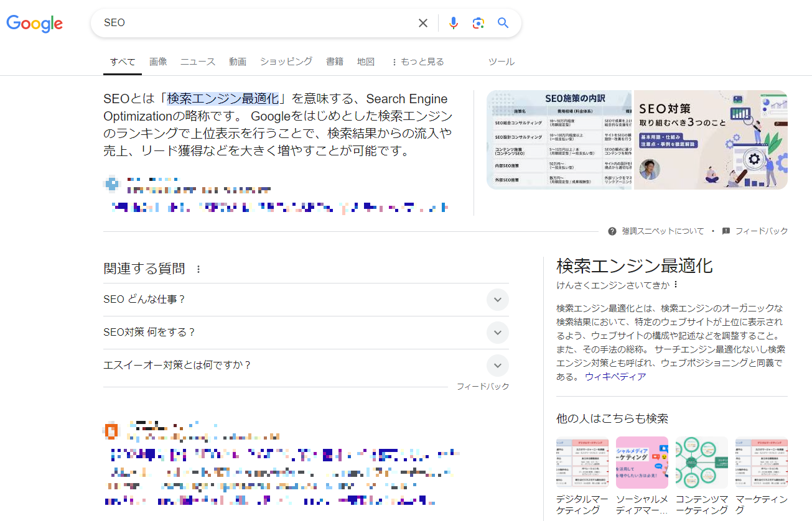The width and height of the screenshot is (812, 521).
Task: Click inside the search input field
Action: click(x=249, y=22)
